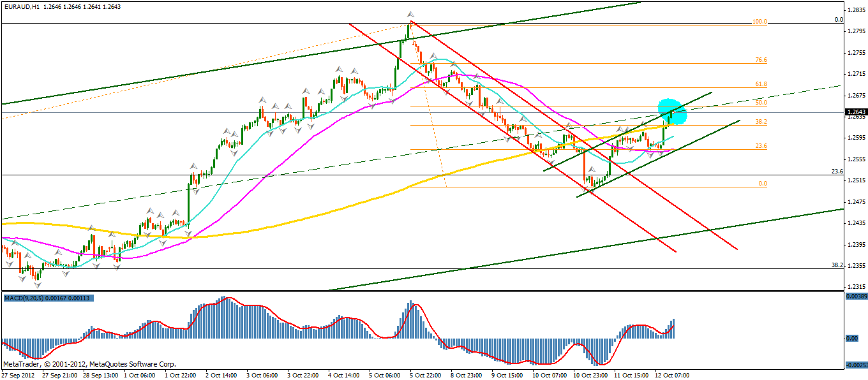
Task: Click the MetaTrader MetaQuotes copyright text
Action: [x=89, y=364]
